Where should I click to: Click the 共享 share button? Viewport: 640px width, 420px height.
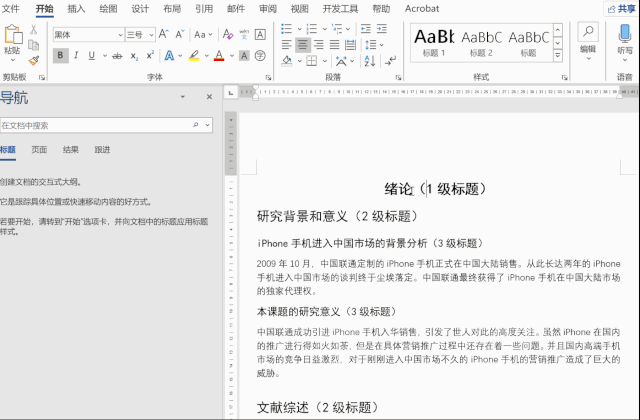click(x=621, y=9)
